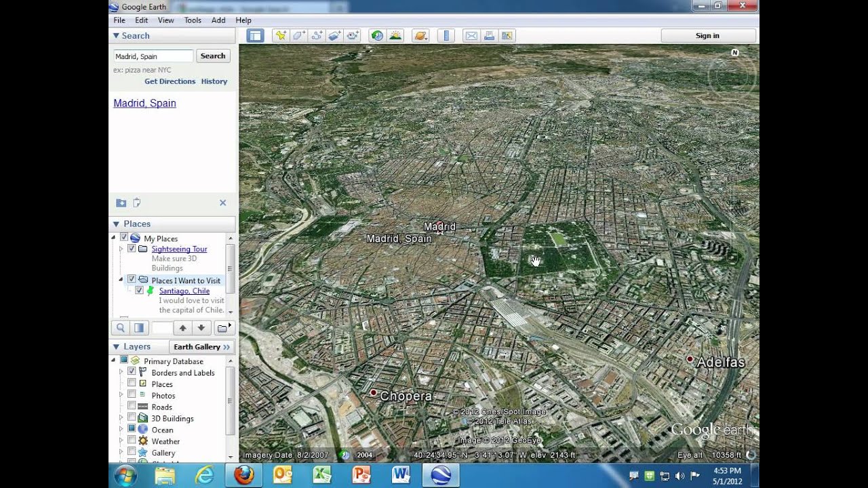Click the Get Directions link
This screenshot has height=488, width=868.
(170, 81)
